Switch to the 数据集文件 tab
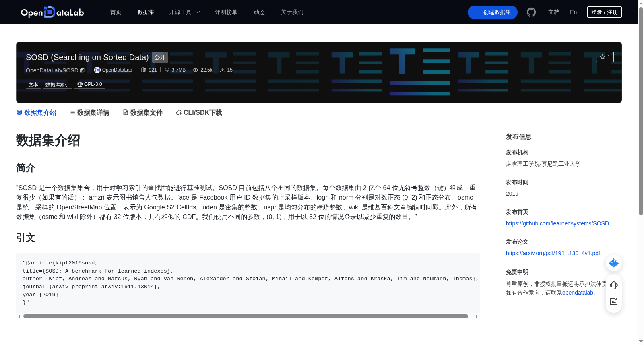This screenshot has height=345, width=644. pos(142,113)
